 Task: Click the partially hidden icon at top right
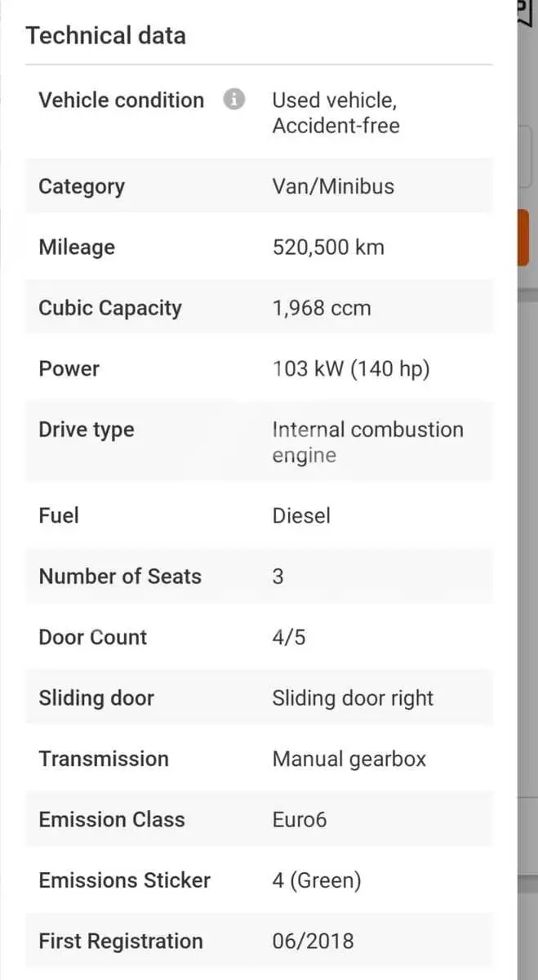click(523, 12)
